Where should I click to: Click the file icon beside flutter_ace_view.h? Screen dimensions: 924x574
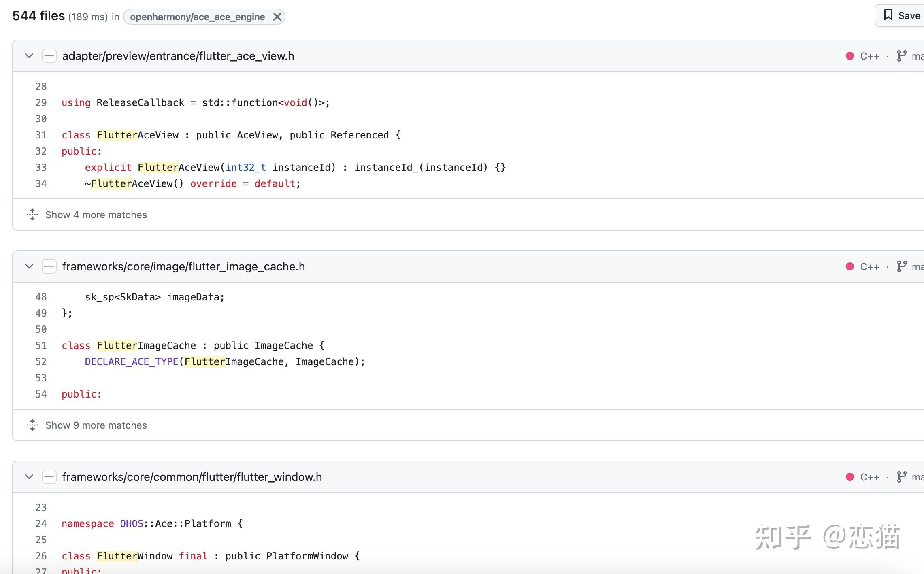(49, 56)
